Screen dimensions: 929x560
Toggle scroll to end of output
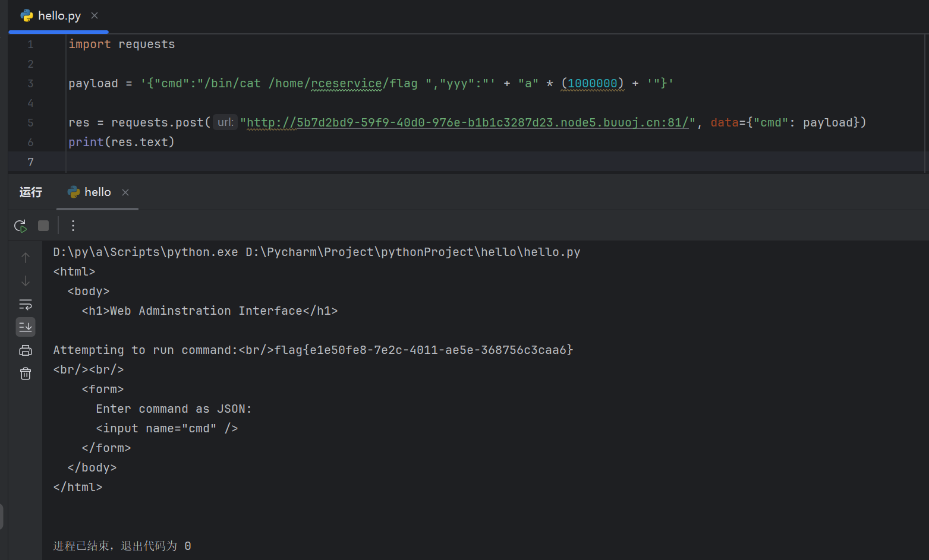coord(26,327)
